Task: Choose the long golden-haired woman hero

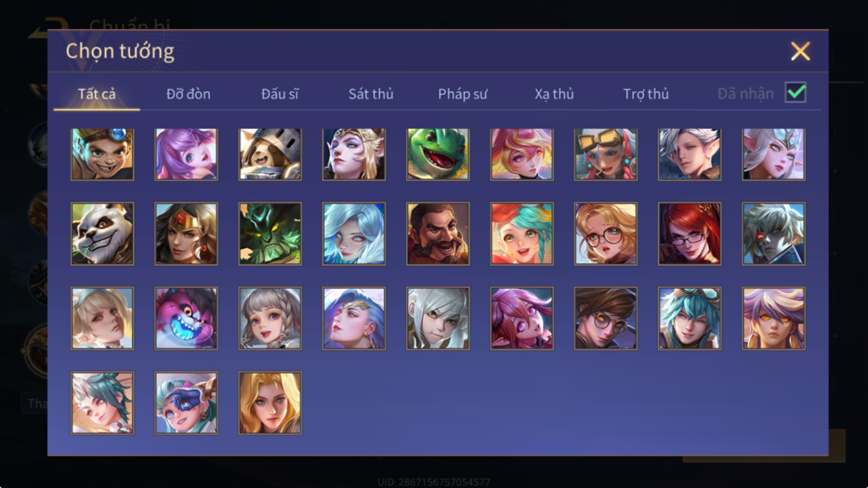Action: coord(270,403)
